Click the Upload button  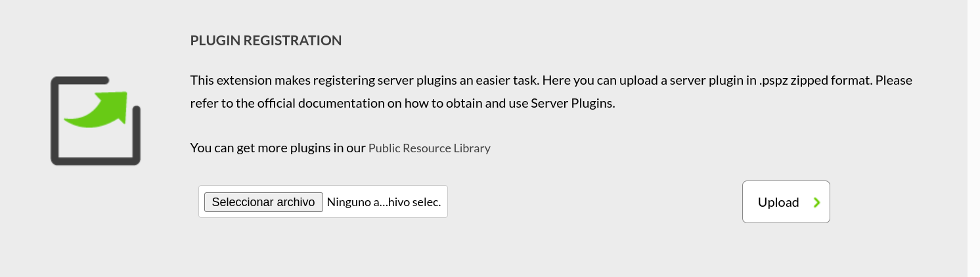(786, 202)
